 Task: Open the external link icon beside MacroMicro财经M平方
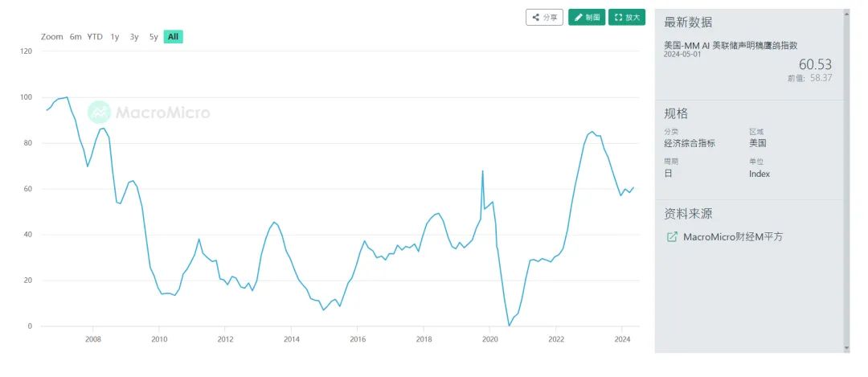[x=672, y=237]
